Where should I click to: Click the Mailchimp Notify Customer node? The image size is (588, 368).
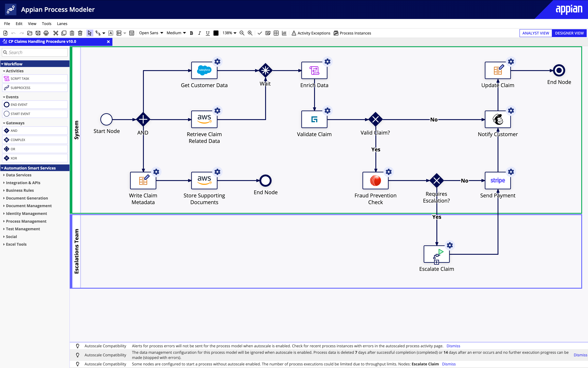coord(498,119)
